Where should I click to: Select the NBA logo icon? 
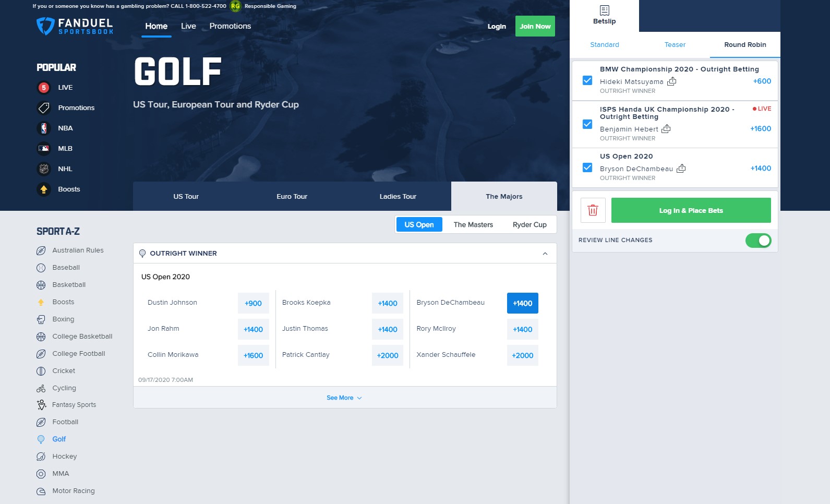click(x=44, y=128)
